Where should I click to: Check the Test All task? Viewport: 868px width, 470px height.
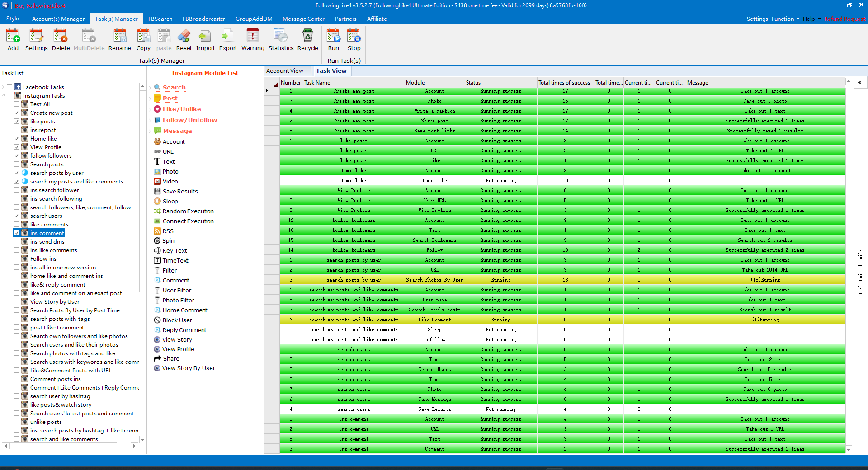coord(17,104)
